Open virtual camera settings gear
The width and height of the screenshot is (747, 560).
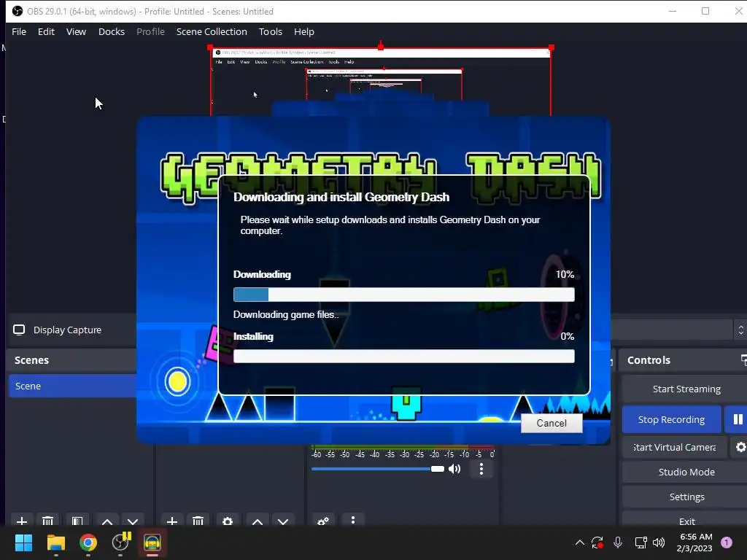tap(740, 447)
